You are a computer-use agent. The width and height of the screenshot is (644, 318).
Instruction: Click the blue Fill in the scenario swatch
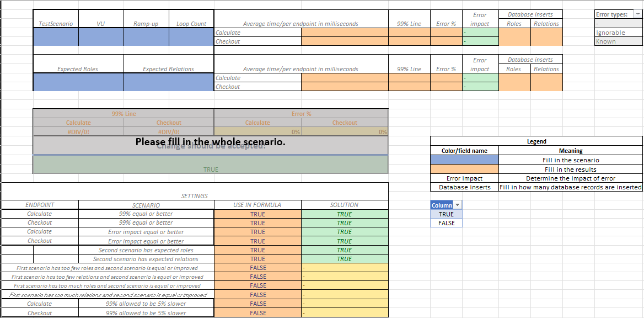[x=464, y=160]
